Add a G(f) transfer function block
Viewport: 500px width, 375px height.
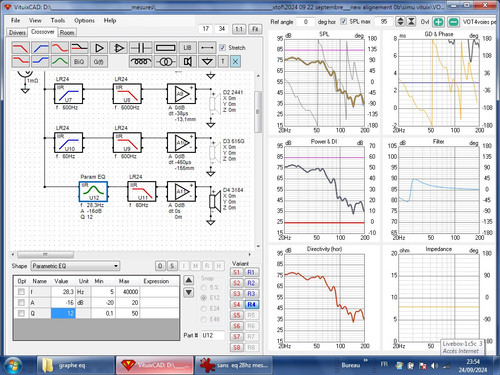(99, 62)
